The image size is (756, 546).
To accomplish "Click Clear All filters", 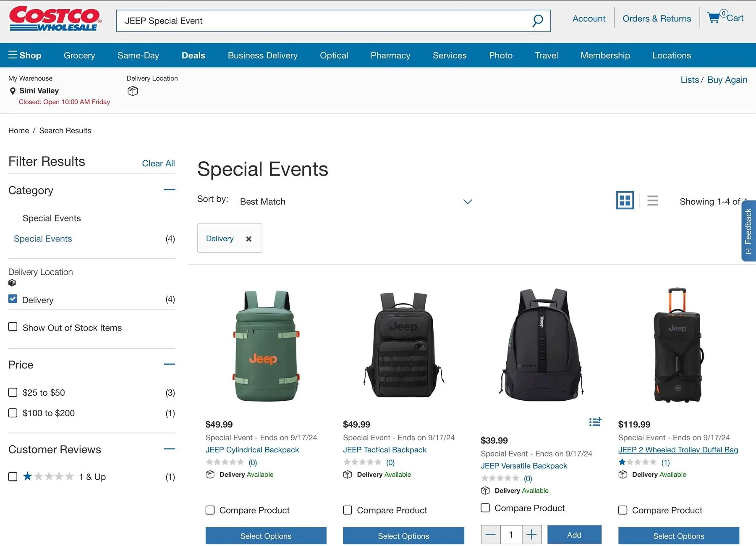I will point(158,163).
